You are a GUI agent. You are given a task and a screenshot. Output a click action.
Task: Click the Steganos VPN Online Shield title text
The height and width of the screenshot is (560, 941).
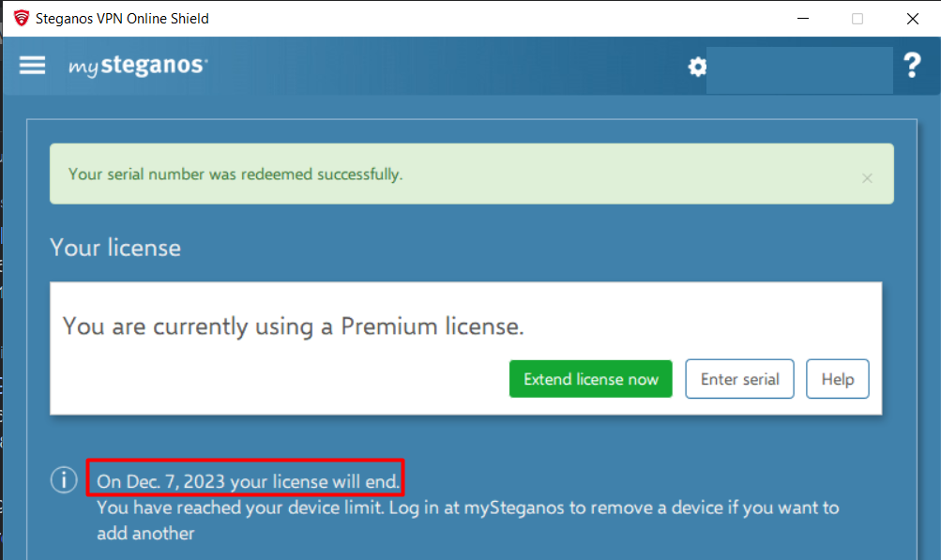tap(122, 19)
